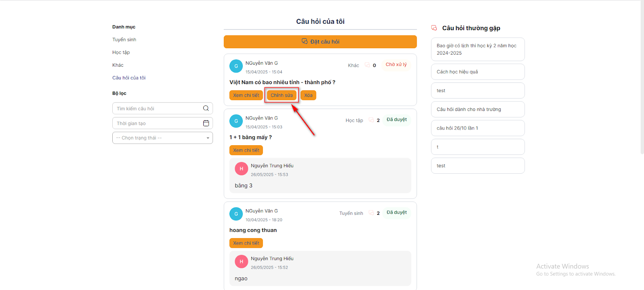644x290 pixels.
Task: View details of '1 + 1 bằng mấy ?'
Action: click(246, 150)
